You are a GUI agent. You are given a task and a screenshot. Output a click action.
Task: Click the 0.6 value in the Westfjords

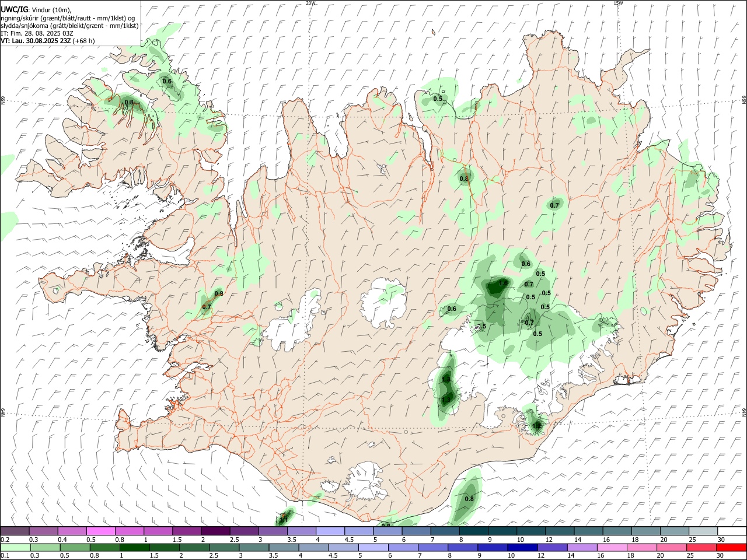(x=167, y=81)
